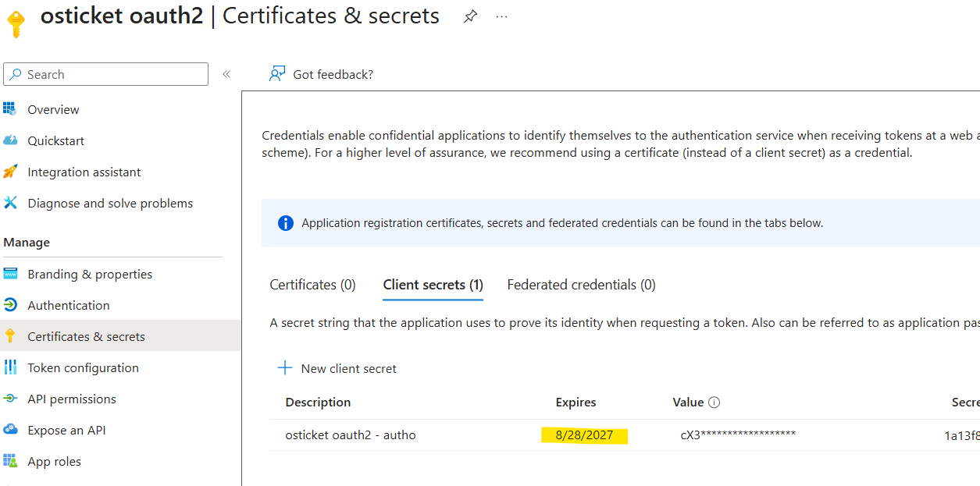Open the more options ellipsis in title

502,16
